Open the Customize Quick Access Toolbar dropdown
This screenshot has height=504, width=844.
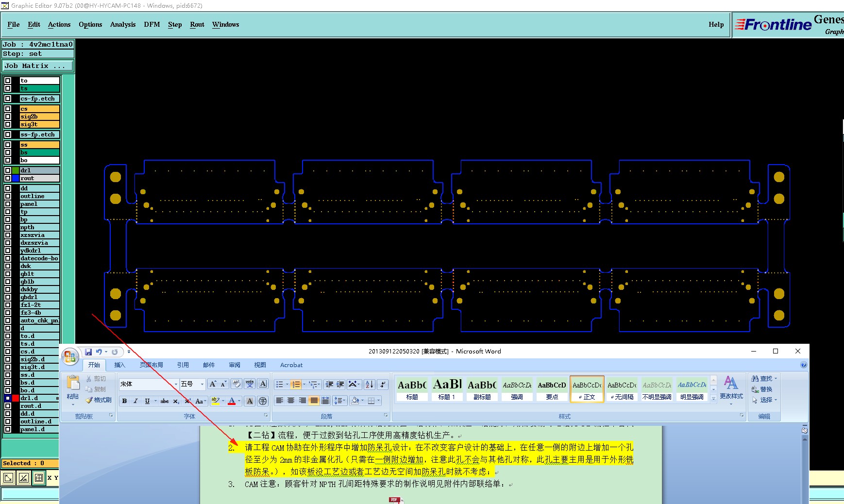point(129,352)
